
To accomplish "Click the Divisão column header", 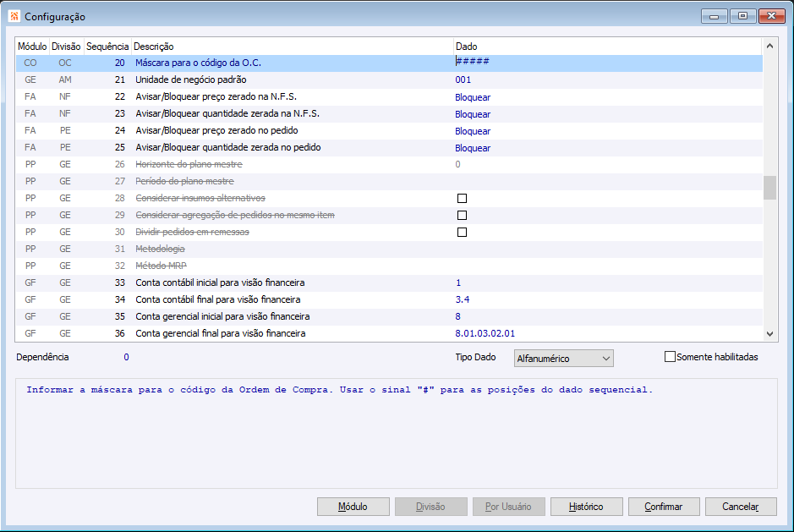I will (x=66, y=47).
